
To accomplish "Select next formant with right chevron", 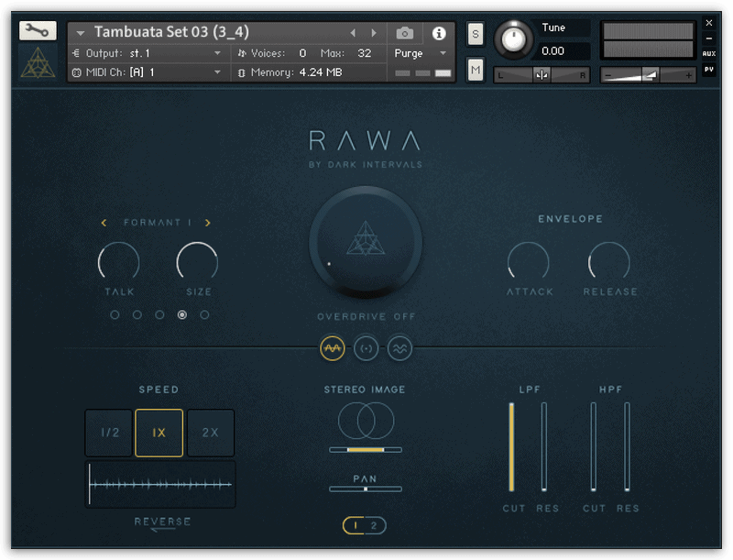I will point(208,223).
